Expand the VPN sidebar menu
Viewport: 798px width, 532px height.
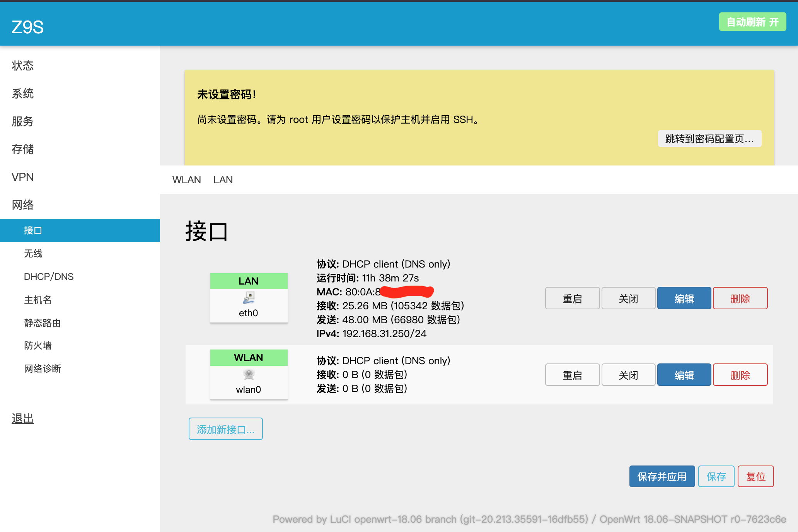pos(22,177)
